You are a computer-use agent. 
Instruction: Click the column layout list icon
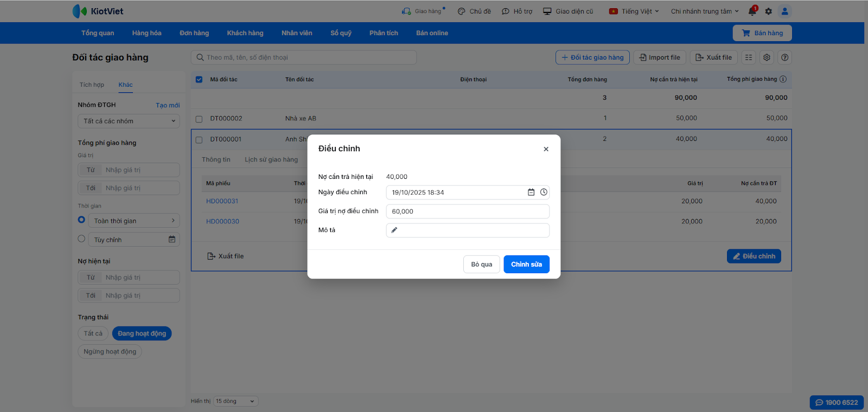pos(749,57)
